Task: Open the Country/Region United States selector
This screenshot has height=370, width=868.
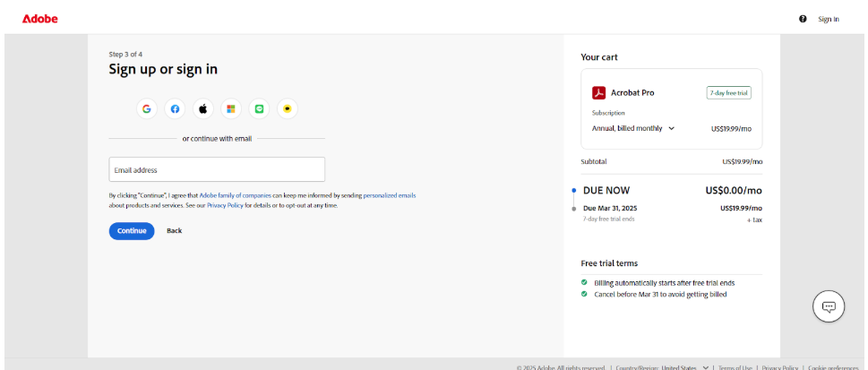Action: 662,367
